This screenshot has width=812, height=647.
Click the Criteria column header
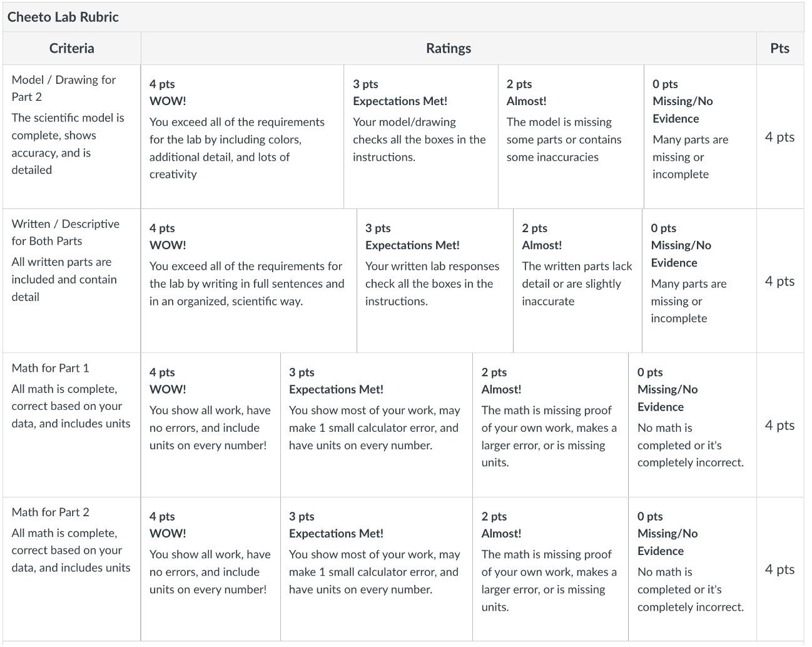point(72,48)
